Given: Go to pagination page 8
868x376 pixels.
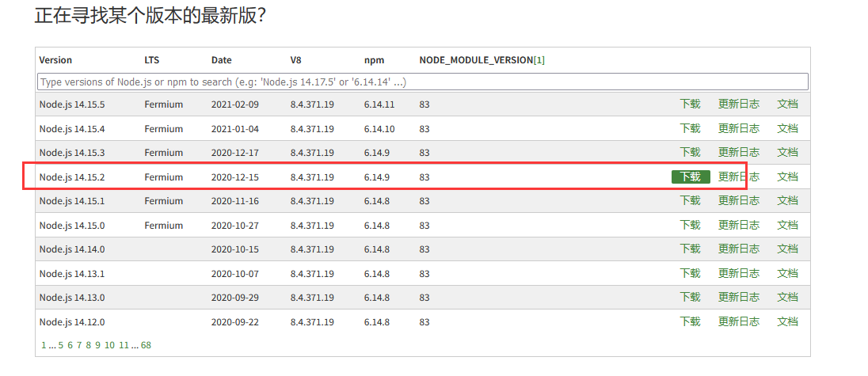Looking at the screenshot, I should [89, 346].
